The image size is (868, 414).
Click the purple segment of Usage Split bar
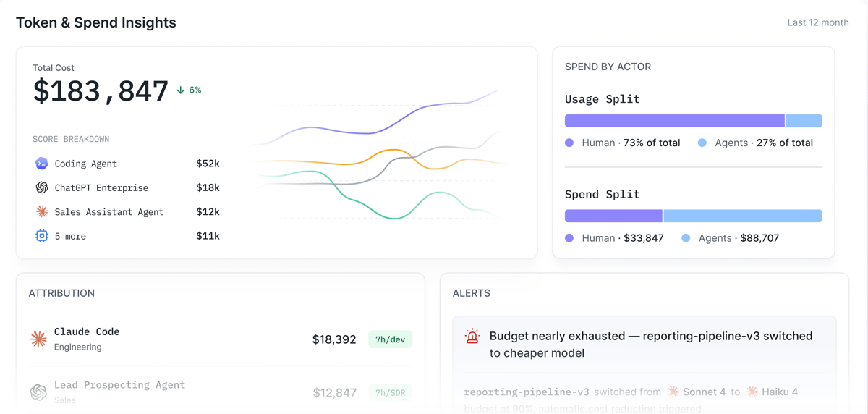click(674, 121)
